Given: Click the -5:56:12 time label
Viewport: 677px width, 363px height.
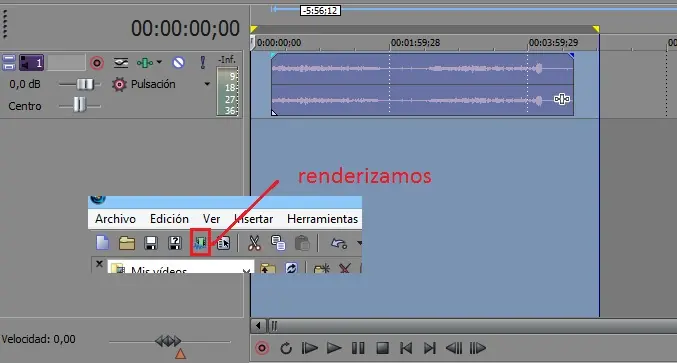Looking at the screenshot, I should click(320, 10).
